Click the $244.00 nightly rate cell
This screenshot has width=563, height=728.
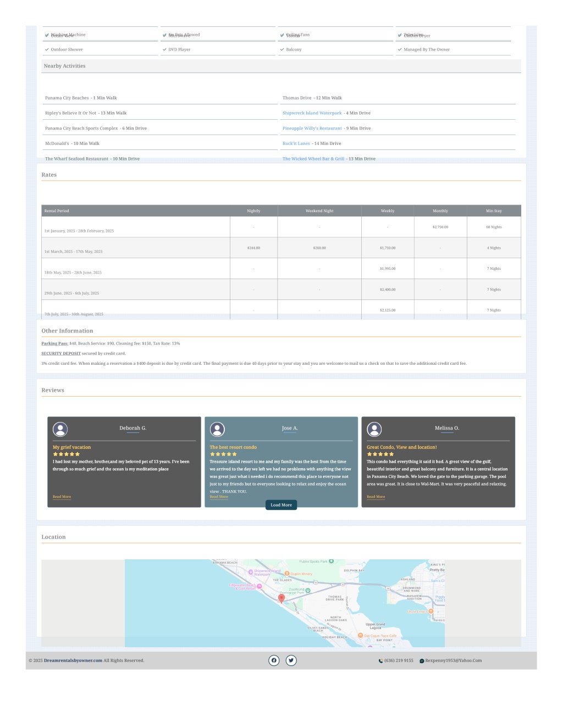[254, 248]
